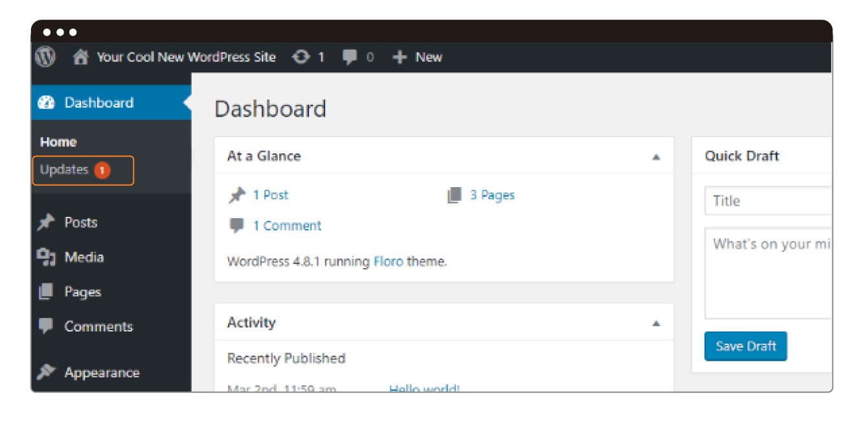868x437 pixels.
Task: Open the comments bubble icon in admin bar
Action: pyautogui.click(x=350, y=57)
